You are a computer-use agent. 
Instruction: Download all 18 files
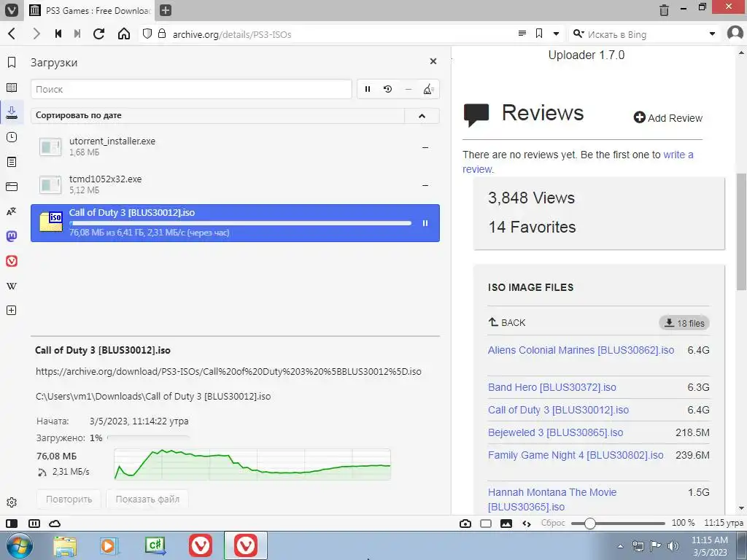[x=684, y=323]
